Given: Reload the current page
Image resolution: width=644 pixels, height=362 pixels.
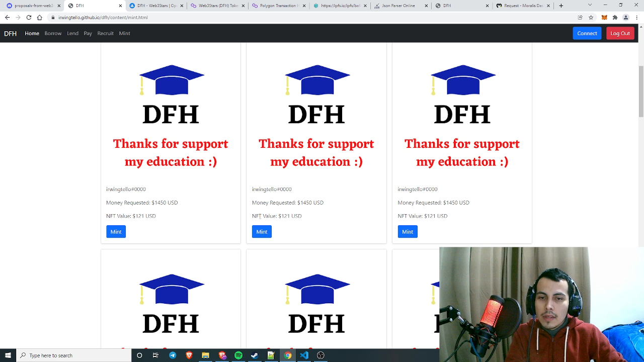Looking at the screenshot, I should point(29,17).
